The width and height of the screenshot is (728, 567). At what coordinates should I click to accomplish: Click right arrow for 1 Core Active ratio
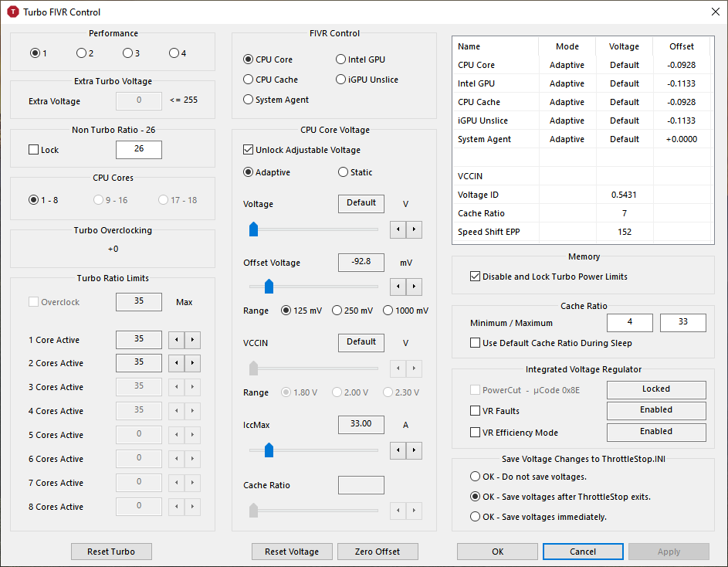click(192, 340)
